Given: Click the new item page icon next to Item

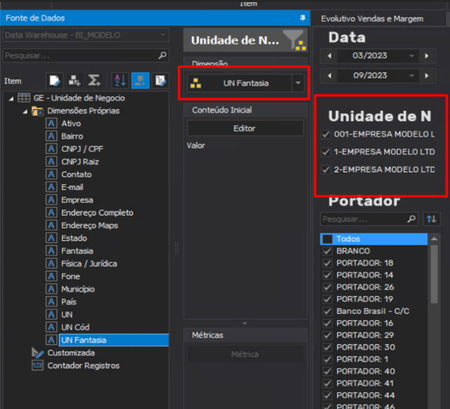Looking at the screenshot, I should pyautogui.click(x=54, y=80).
